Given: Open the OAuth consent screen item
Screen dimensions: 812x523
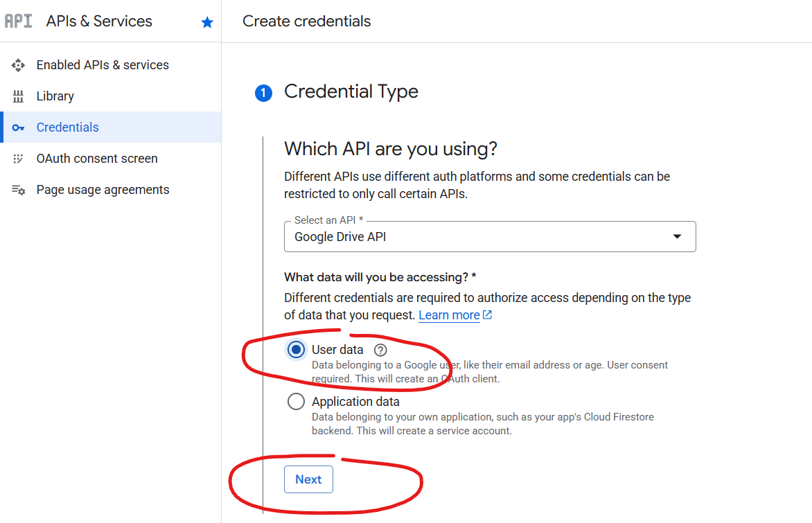Looking at the screenshot, I should click(x=97, y=159).
